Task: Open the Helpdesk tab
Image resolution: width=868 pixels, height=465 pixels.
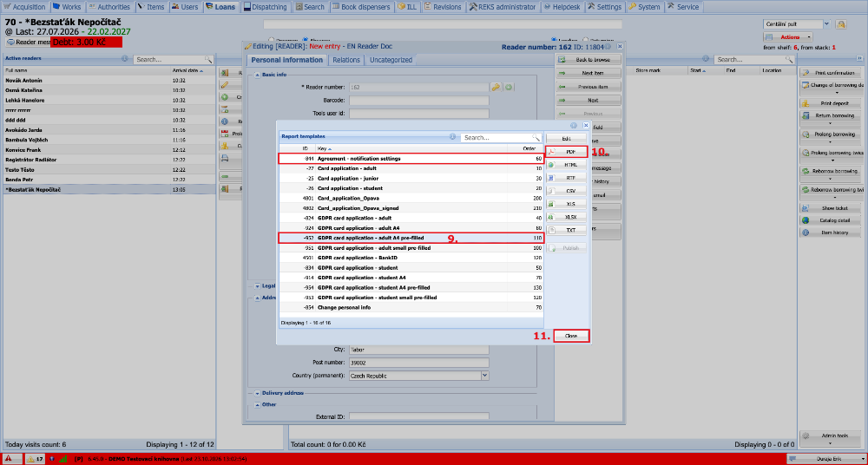Action: (562, 7)
